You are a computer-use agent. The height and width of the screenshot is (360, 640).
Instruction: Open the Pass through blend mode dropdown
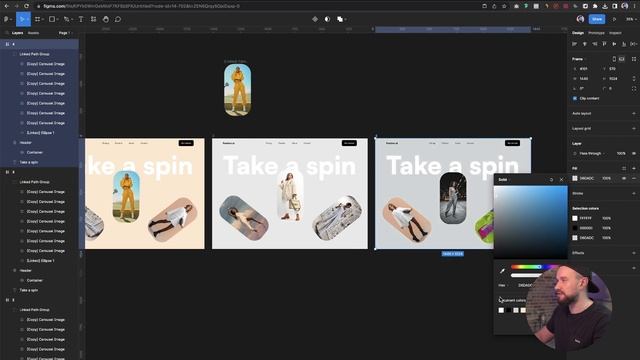point(591,153)
